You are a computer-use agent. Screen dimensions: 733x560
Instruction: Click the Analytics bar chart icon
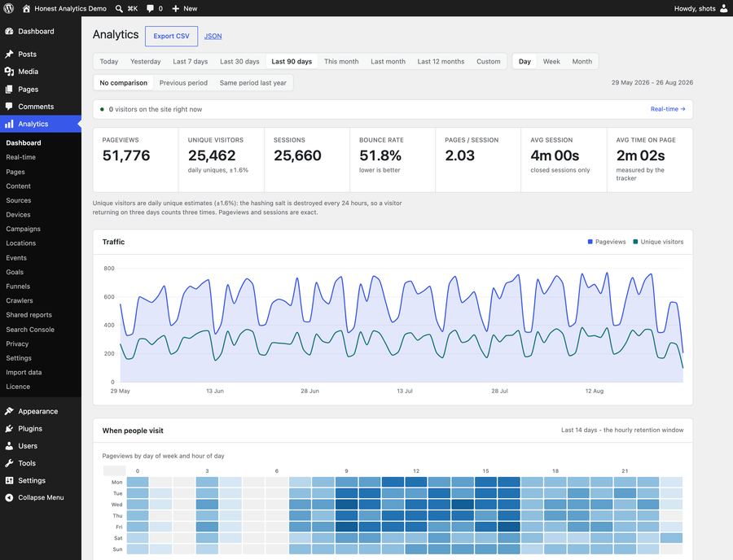tap(9, 124)
